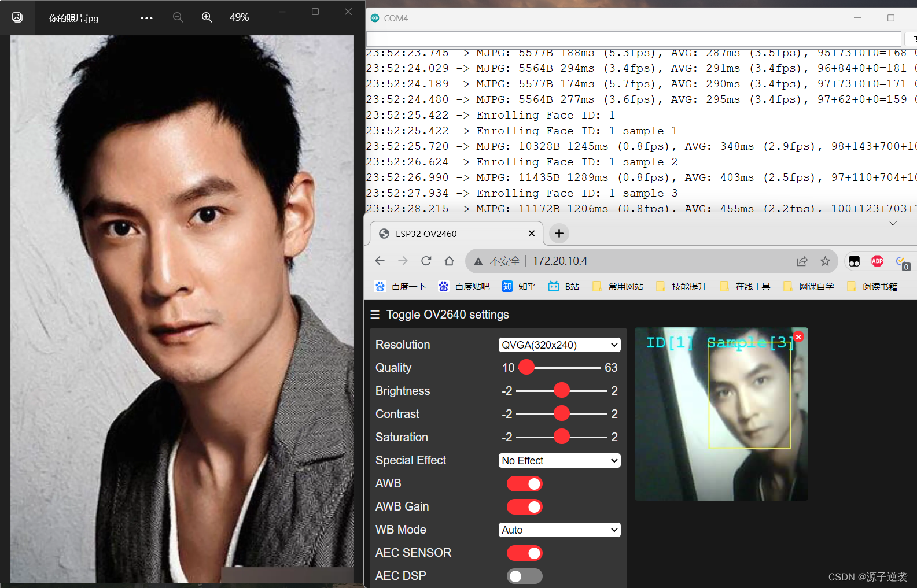Open the extension with the 0 badge
Viewport: 917px width, 588px height.
click(x=902, y=262)
